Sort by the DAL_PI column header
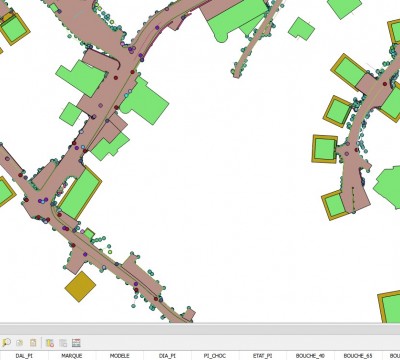 [x=24, y=356]
